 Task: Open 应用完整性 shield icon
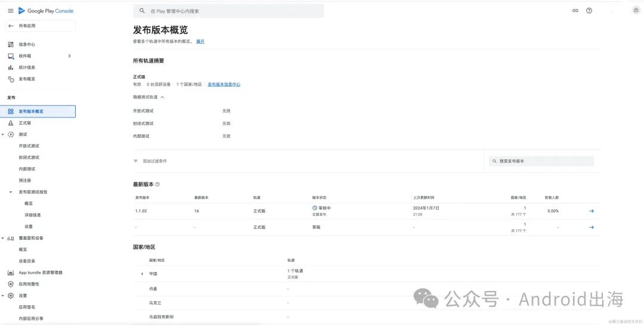coord(11,284)
